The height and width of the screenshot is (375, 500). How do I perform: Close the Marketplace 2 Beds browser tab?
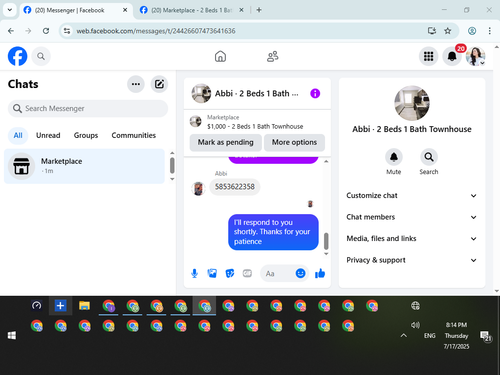(241, 10)
